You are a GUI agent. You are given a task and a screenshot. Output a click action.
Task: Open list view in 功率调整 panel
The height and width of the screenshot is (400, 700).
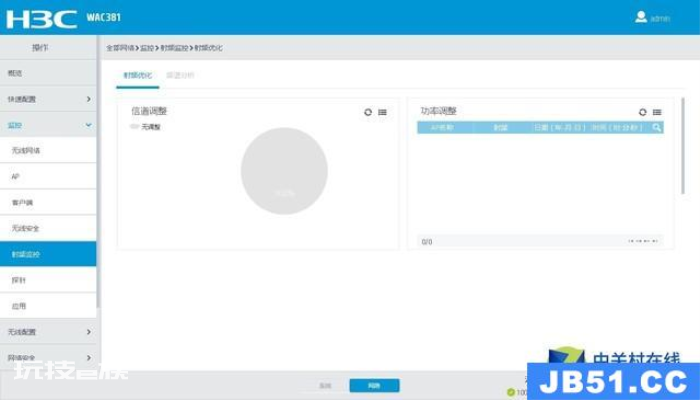coord(657,112)
